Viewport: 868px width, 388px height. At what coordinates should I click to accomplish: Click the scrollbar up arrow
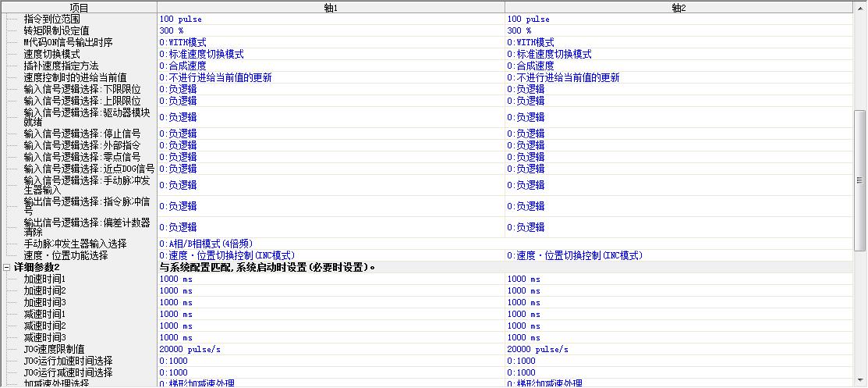860,7
